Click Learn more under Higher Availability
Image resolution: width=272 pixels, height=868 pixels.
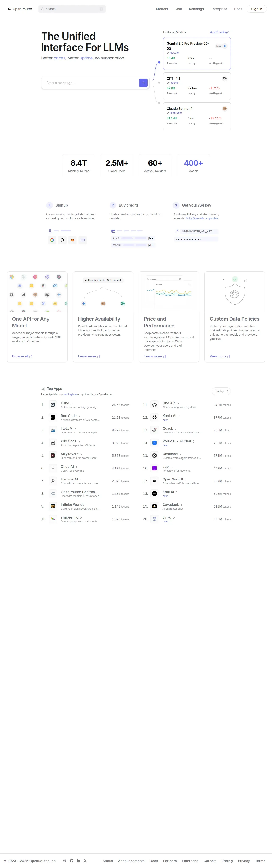(x=89, y=356)
